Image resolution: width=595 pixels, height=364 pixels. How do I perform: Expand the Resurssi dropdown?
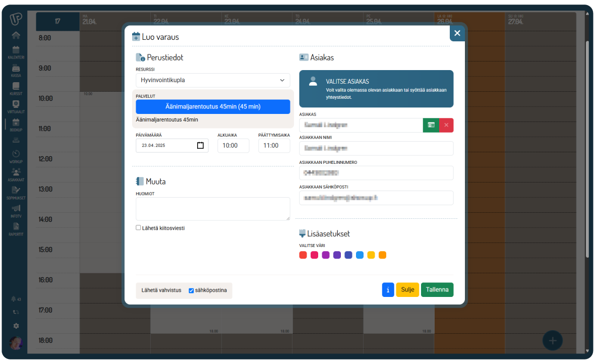[x=213, y=80]
